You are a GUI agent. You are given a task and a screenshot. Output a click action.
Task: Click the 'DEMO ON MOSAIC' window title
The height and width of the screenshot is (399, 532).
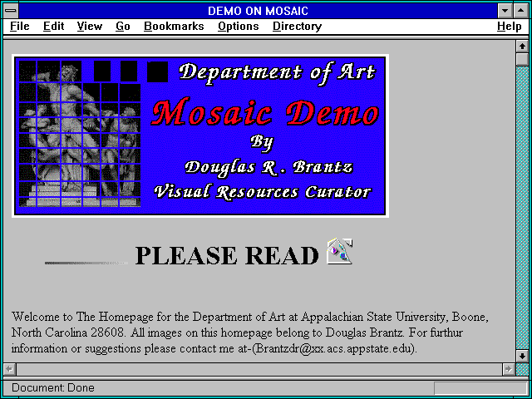pyautogui.click(x=259, y=11)
